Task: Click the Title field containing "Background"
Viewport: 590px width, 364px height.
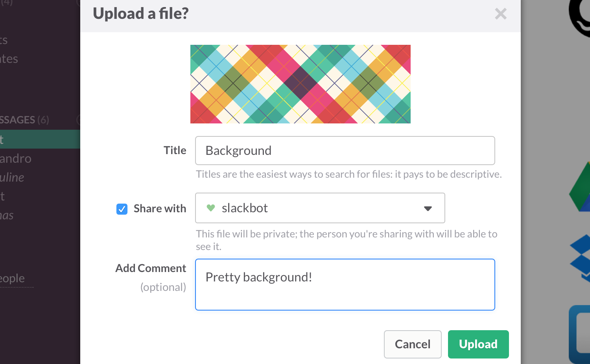Action: [345, 151]
